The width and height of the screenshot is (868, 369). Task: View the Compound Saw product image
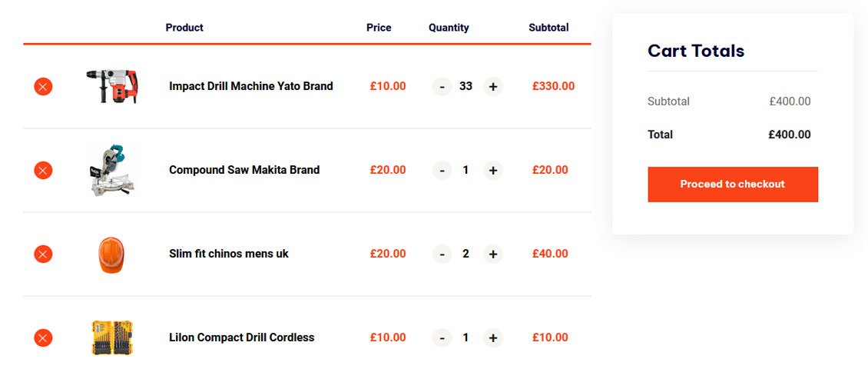coord(112,170)
